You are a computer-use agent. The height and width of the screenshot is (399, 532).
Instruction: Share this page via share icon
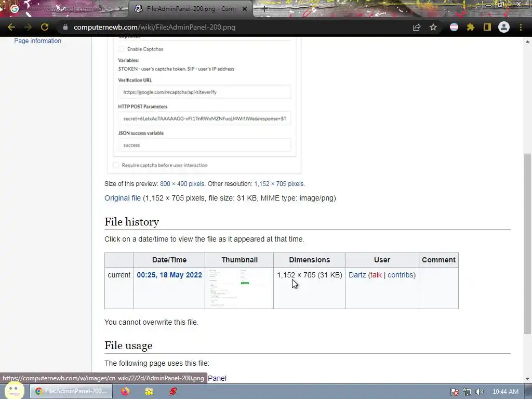pos(417,27)
